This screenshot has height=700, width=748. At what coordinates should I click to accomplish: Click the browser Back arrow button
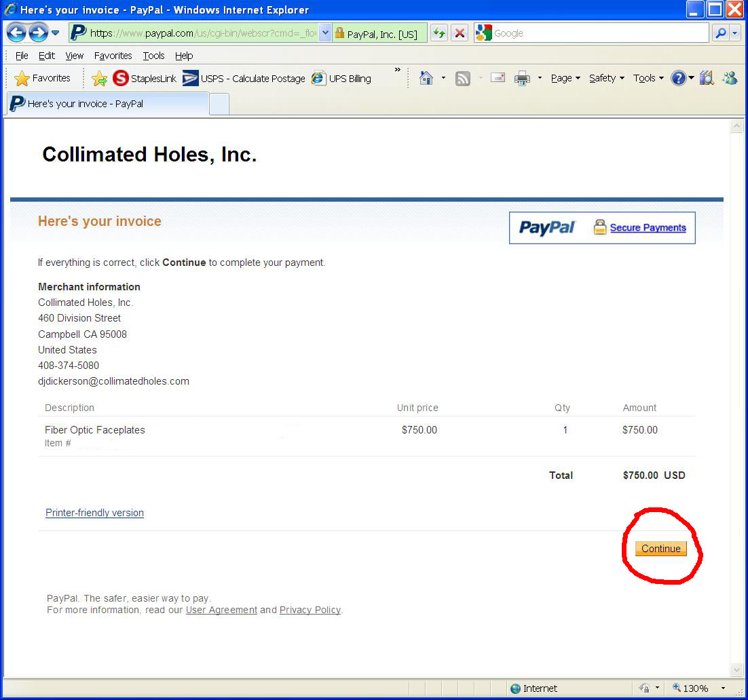16,33
